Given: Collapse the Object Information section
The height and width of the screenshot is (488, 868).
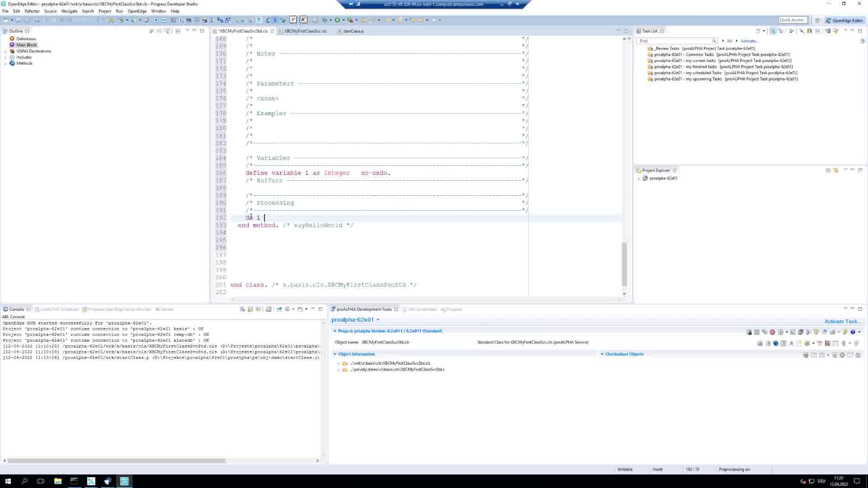Looking at the screenshot, I should tap(335, 354).
